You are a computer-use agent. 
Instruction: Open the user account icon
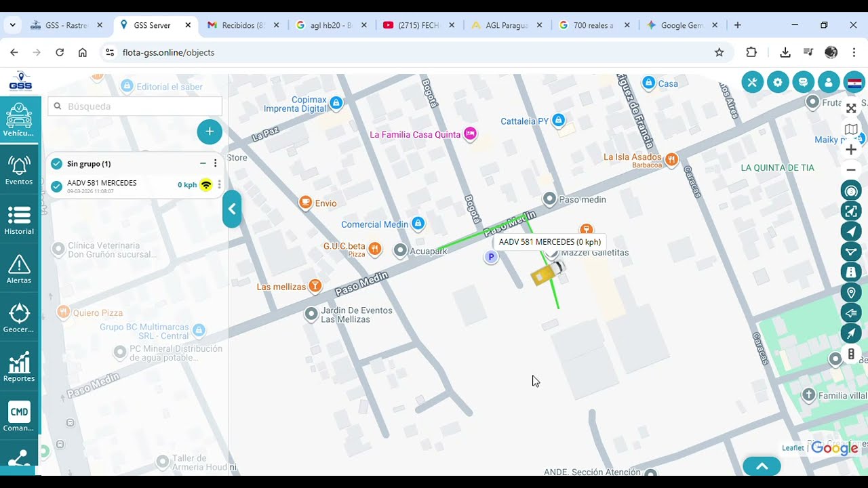(x=829, y=83)
